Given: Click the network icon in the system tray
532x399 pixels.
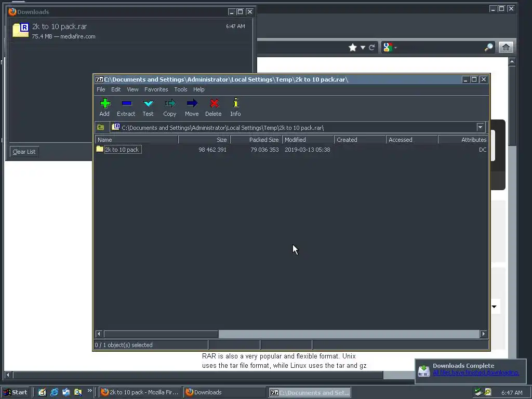Looking at the screenshot, I should [x=478, y=392].
